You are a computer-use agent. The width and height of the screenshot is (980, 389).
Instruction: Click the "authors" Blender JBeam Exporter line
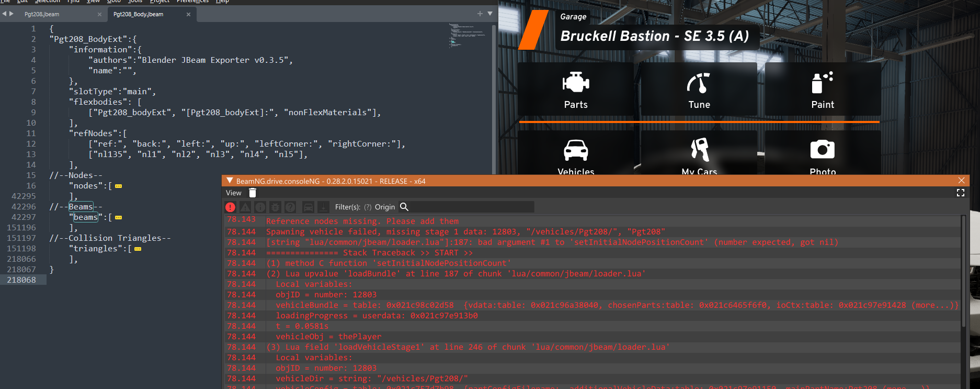[191, 60]
